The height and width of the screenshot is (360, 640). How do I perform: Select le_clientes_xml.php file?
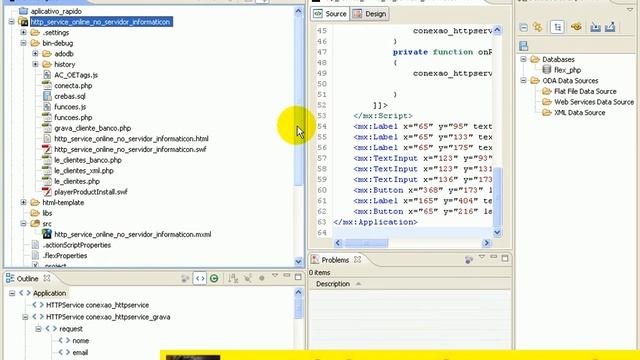[x=84, y=171]
